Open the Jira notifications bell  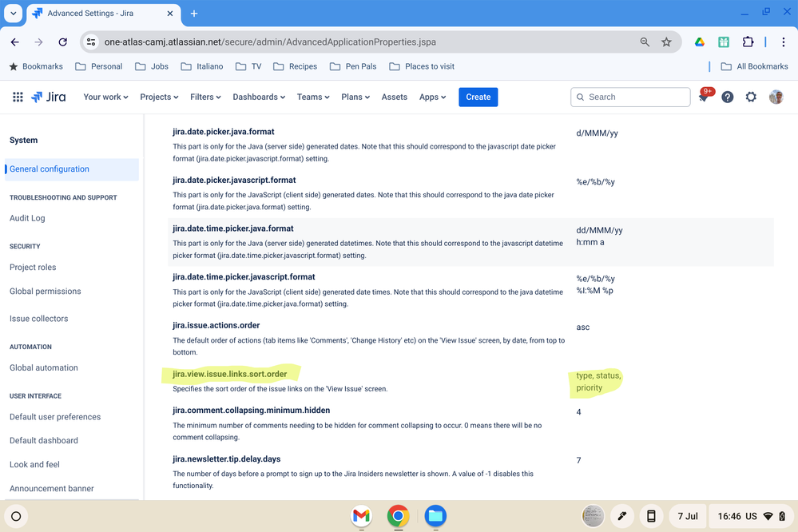704,97
